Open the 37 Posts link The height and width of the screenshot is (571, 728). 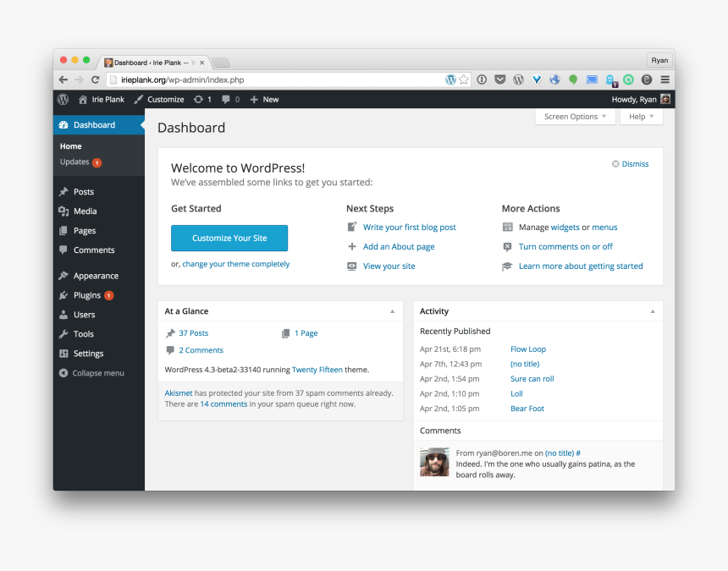click(194, 333)
